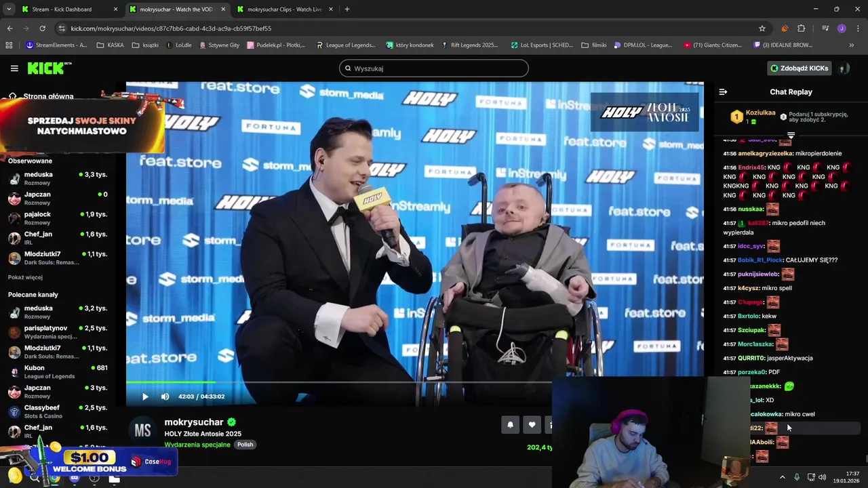This screenshot has height=488, width=868.
Task: Show hidden system tray icons
Action: pos(782,477)
